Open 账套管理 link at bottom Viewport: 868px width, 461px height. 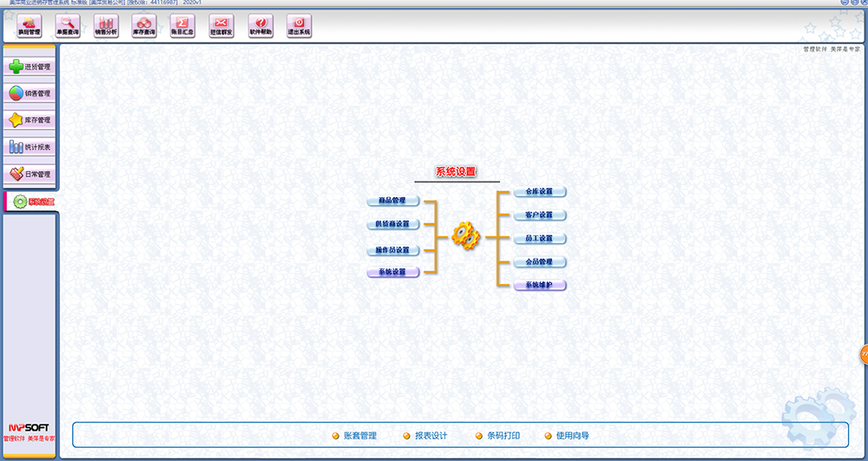point(359,436)
